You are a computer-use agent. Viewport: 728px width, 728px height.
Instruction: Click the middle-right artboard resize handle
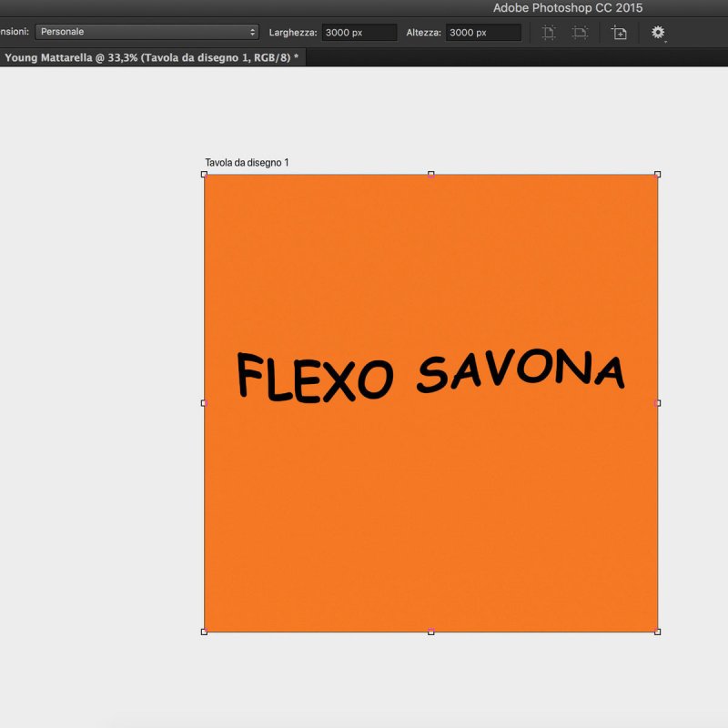tap(657, 402)
